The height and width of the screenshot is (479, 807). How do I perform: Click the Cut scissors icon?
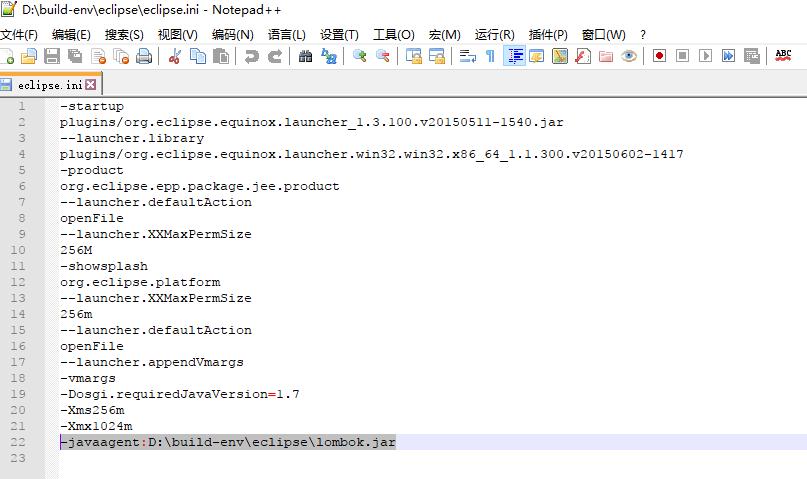coord(174,56)
